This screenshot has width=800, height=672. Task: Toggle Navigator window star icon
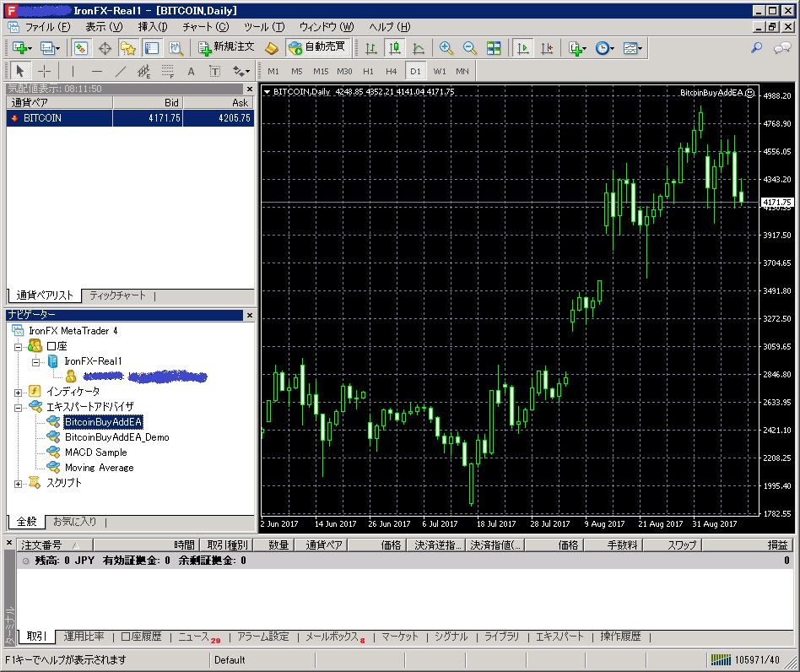[x=128, y=48]
